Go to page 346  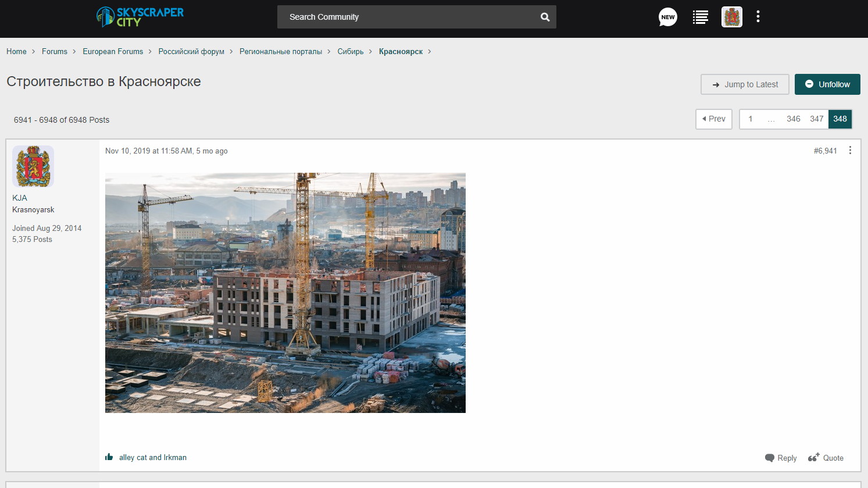[x=793, y=119]
